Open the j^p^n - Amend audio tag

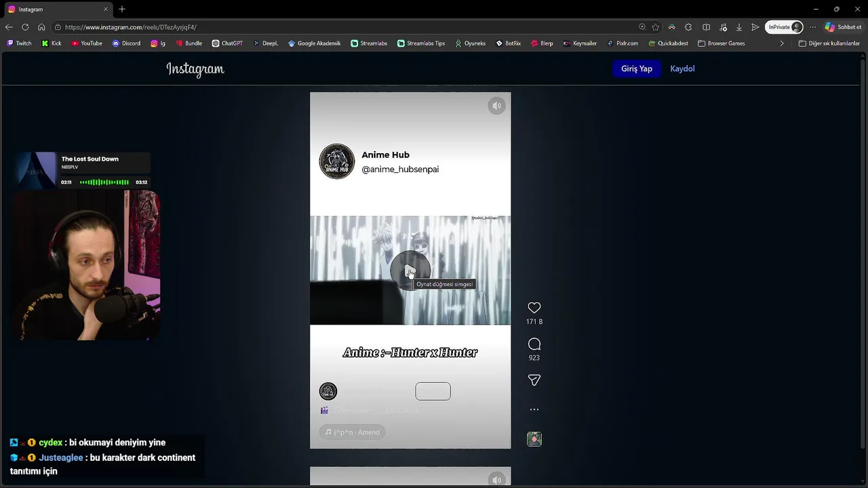[x=352, y=432]
